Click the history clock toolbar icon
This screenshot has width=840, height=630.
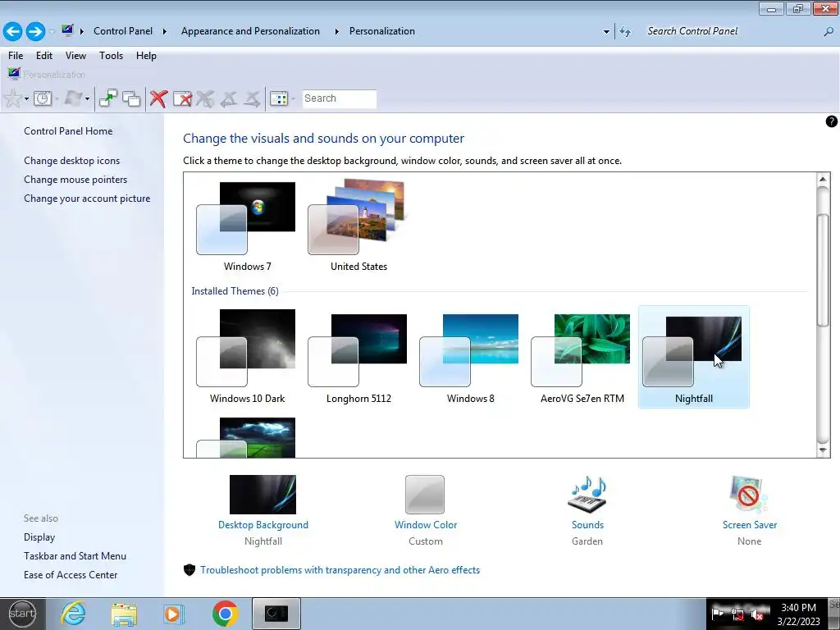coord(43,98)
